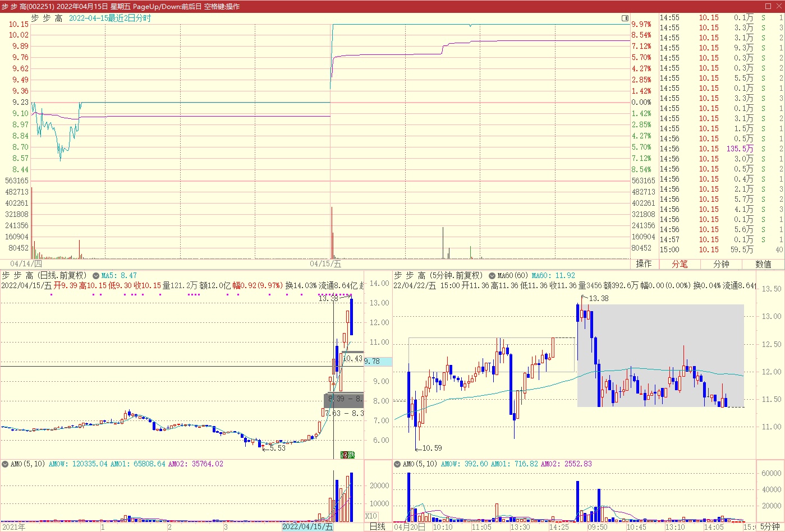
Task: Click the 13.38 high marker on daily chart
Action: tap(328, 299)
